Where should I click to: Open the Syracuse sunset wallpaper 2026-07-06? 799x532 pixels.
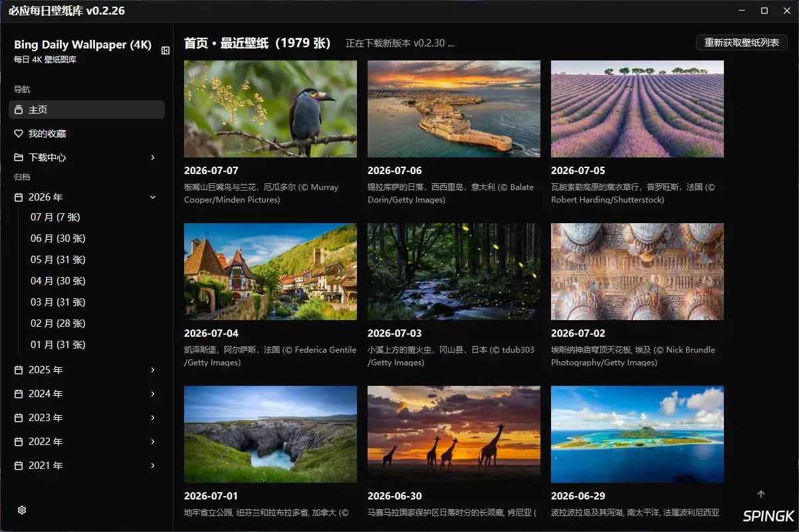pyautogui.click(x=454, y=109)
